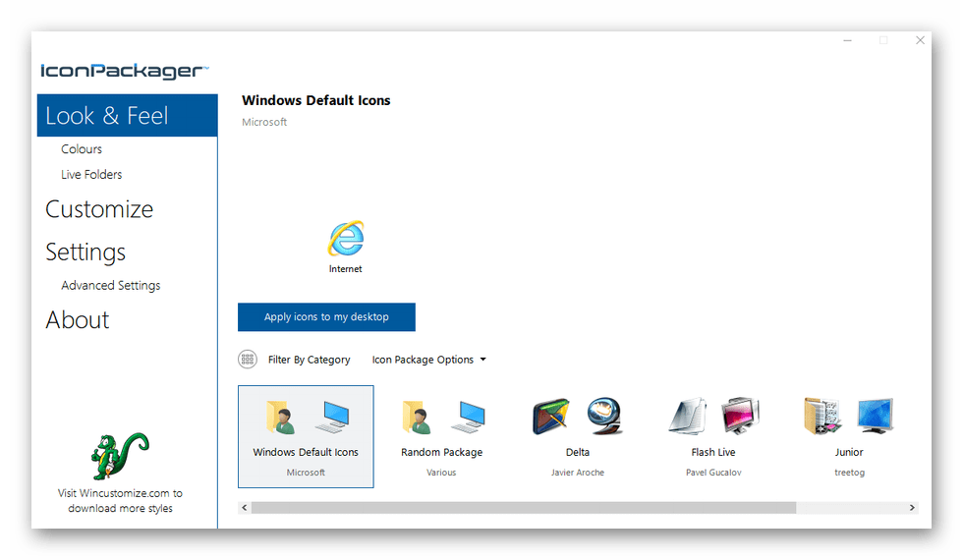Open Advanced Settings

click(110, 286)
